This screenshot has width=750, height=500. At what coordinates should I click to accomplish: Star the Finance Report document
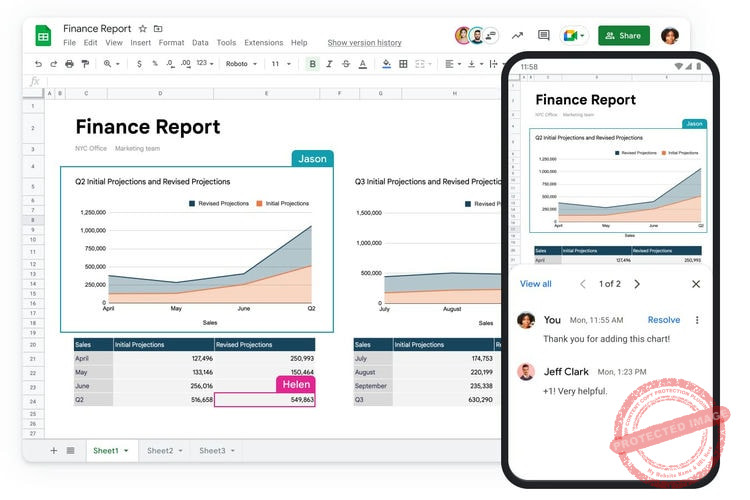click(143, 29)
